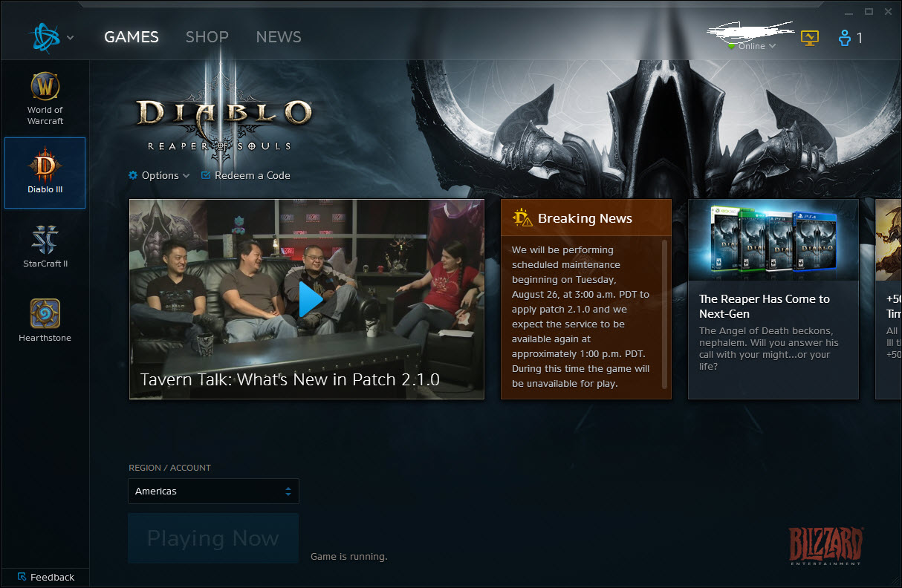This screenshot has height=588, width=902.
Task: Click the Tavern Talk Patch 2.1.0 title
Action: point(290,379)
